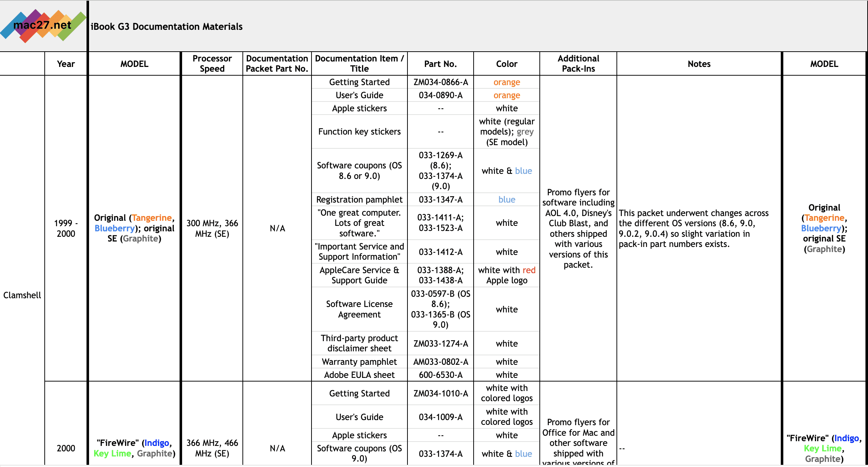868x467 pixels.
Task: Select the Adobe EULA sheet row
Action: click(x=359, y=375)
